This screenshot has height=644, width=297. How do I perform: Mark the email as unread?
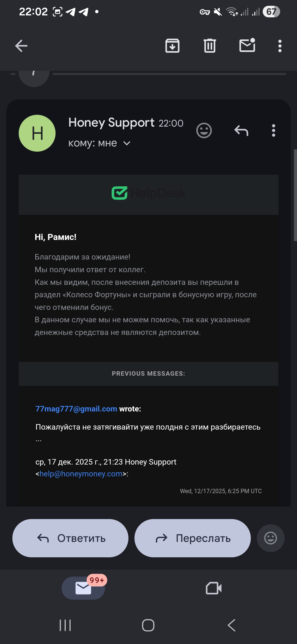[247, 45]
